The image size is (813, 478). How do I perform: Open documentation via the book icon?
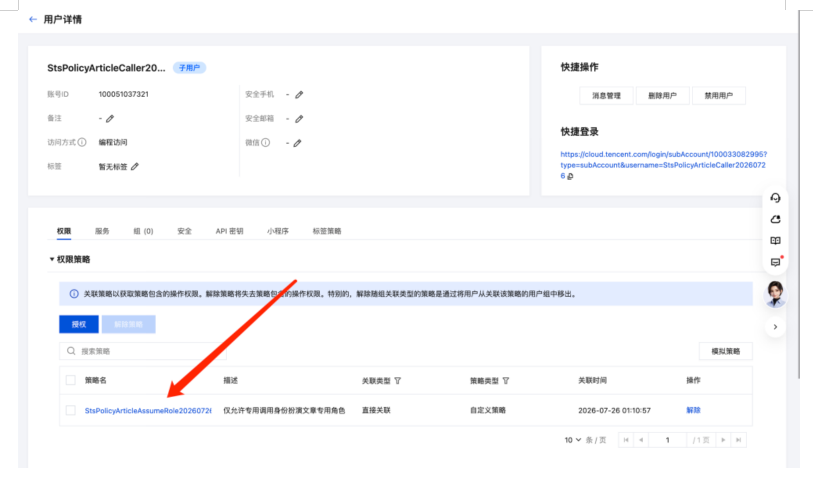[775, 241]
